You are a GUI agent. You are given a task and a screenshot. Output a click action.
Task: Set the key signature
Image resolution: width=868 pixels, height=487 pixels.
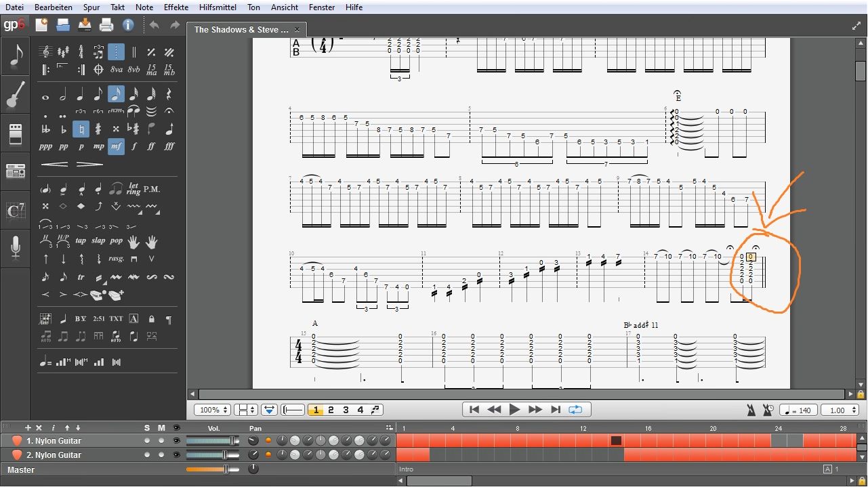click(x=63, y=52)
